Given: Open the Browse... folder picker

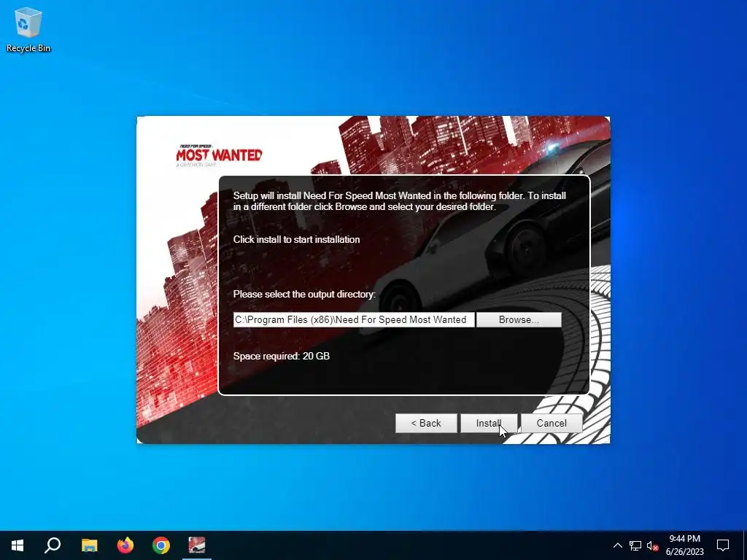Looking at the screenshot, I should pyautogui.click(x=519, y=319).
